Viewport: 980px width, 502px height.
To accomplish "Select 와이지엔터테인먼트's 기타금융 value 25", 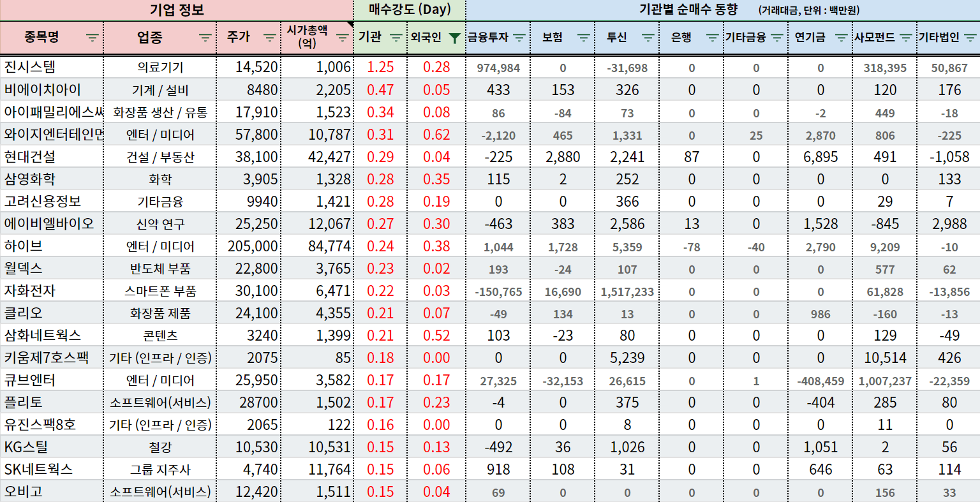I will [x=756, y=134].
